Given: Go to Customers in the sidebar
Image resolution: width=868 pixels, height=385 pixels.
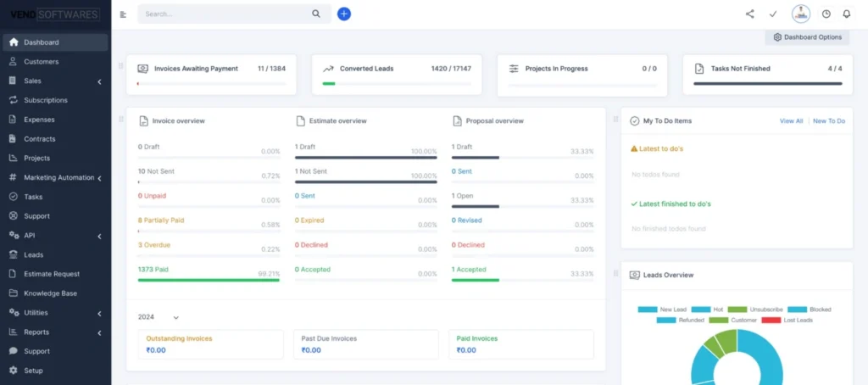Looking at the screenshot, I should [x=41, y=62].
